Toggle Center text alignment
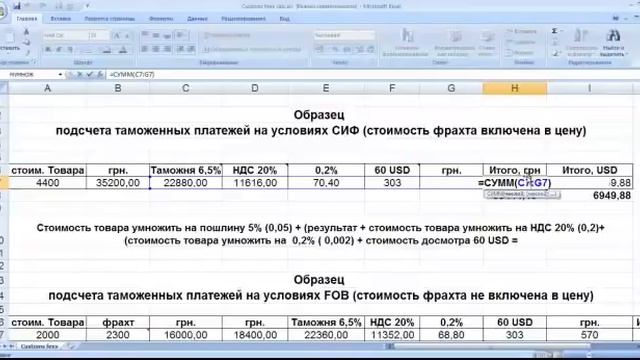 point(156,49)
